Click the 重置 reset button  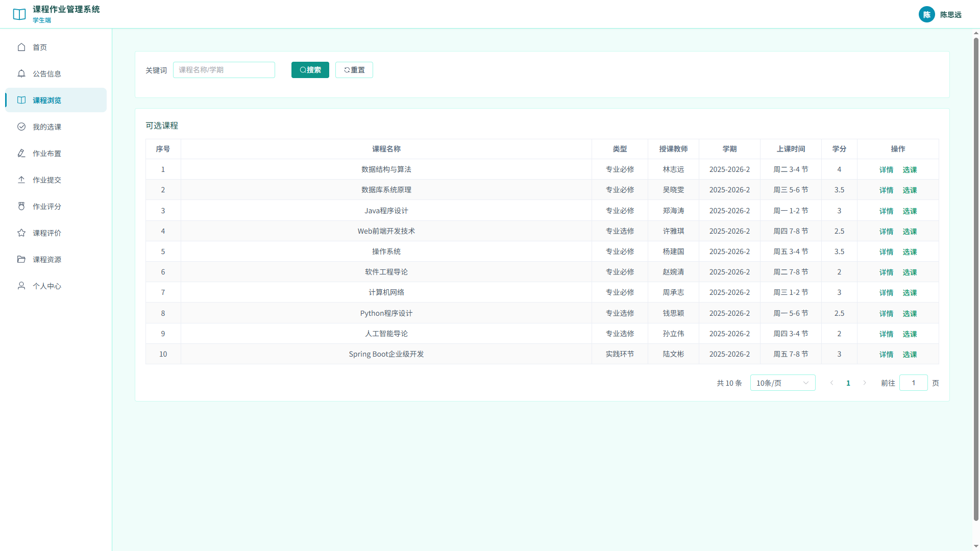click(x=354, y=70)
